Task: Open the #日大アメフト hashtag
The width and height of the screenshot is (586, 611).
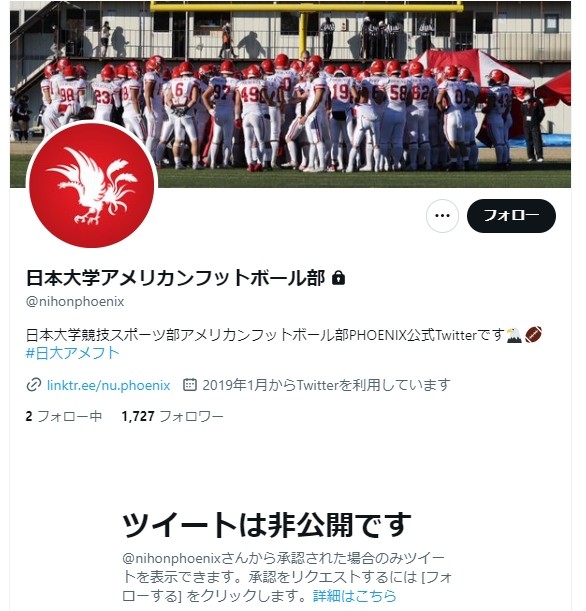Action: (x=72, y=353)
